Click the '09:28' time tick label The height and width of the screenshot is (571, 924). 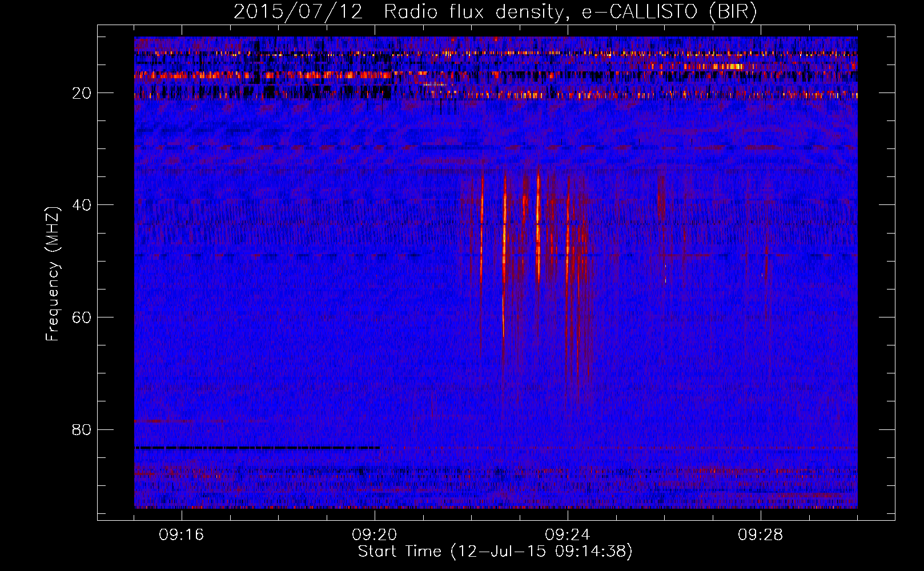point(761,535)
